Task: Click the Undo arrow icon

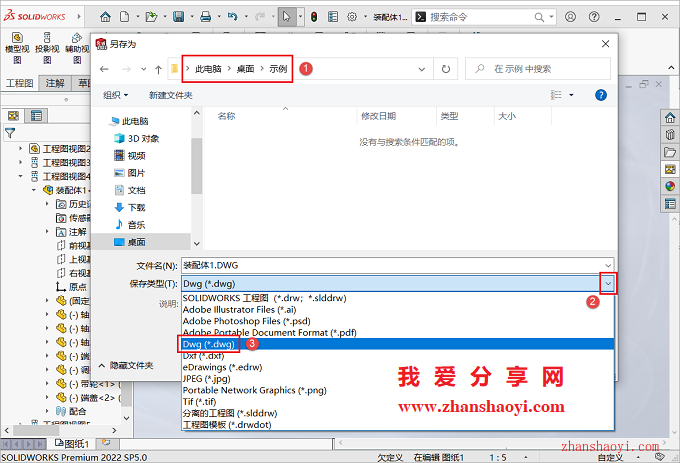Action: click(232, 17)
